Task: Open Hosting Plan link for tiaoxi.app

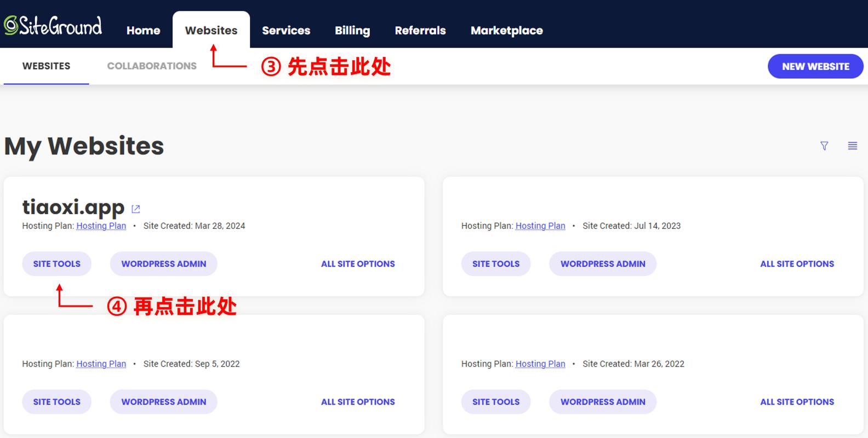Action: click(101, 226)
